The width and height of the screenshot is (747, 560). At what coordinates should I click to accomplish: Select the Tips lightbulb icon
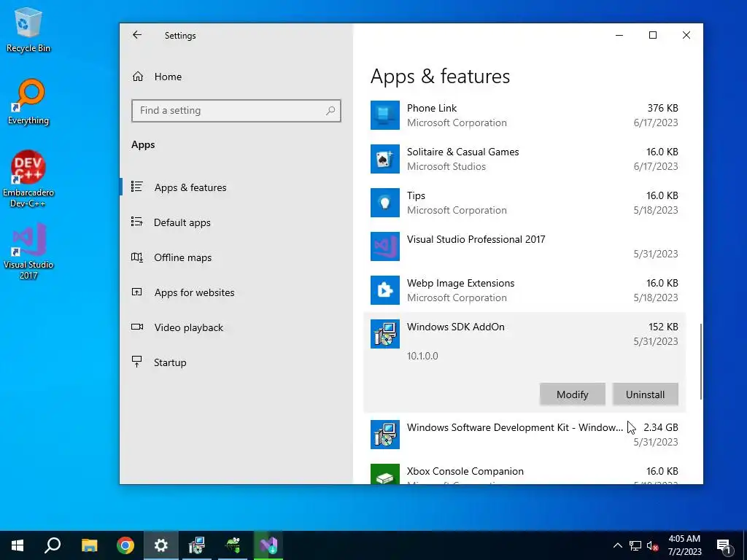click(x=385, y=203)
